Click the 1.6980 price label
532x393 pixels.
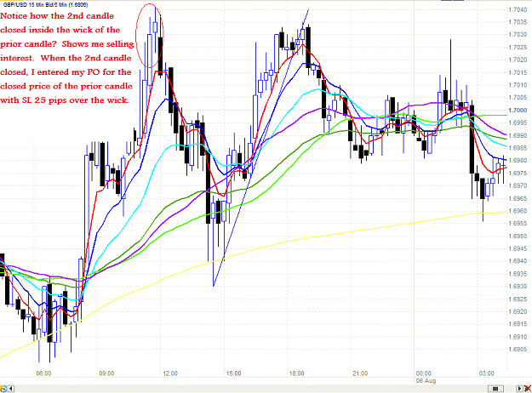[518, 161]
